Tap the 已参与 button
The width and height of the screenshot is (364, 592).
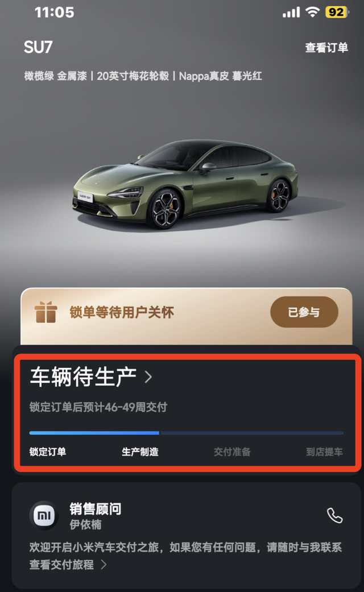point(304,312)
